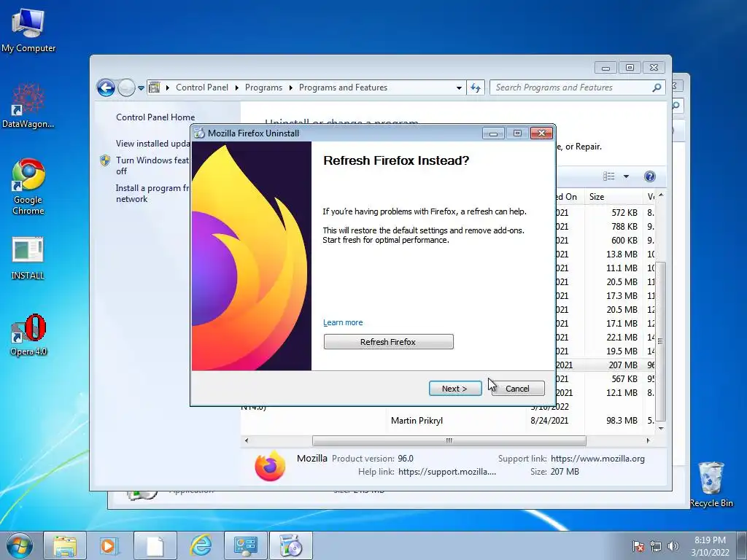Open volume speaker tray icon
Screen dimensions: 747x560
click(673, 546)
